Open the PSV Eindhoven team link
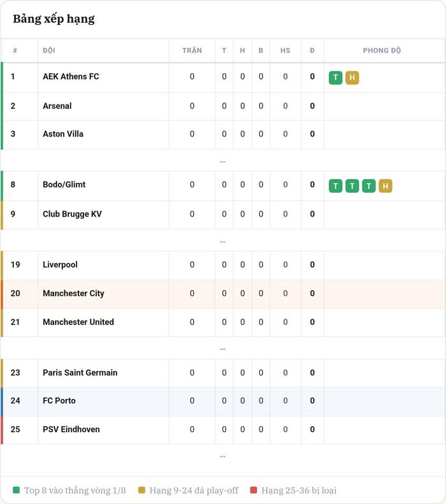Image resolution: width=446 pixels, height=504 pixels. point(71,429)
